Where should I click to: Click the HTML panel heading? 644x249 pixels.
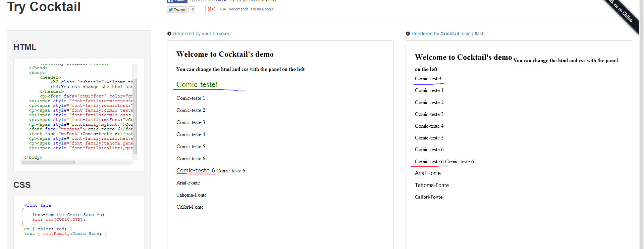click(x=25, y=47)
